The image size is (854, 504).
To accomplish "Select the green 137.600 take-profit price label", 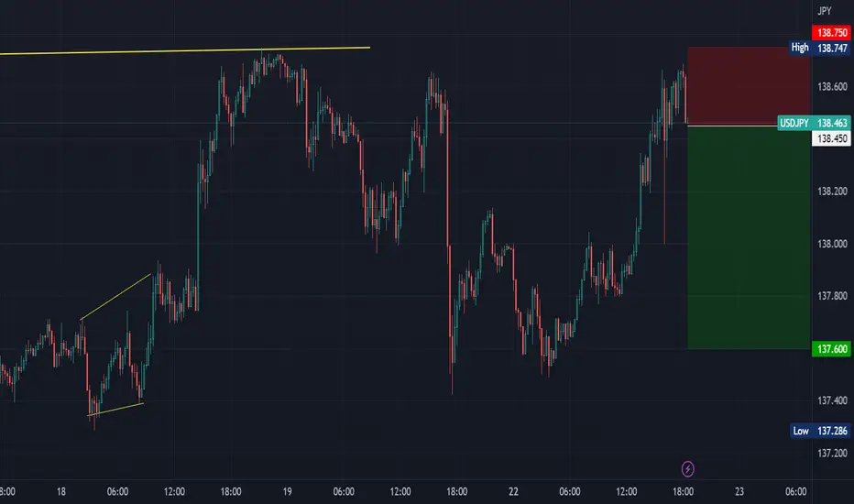I will click(831, 349).
